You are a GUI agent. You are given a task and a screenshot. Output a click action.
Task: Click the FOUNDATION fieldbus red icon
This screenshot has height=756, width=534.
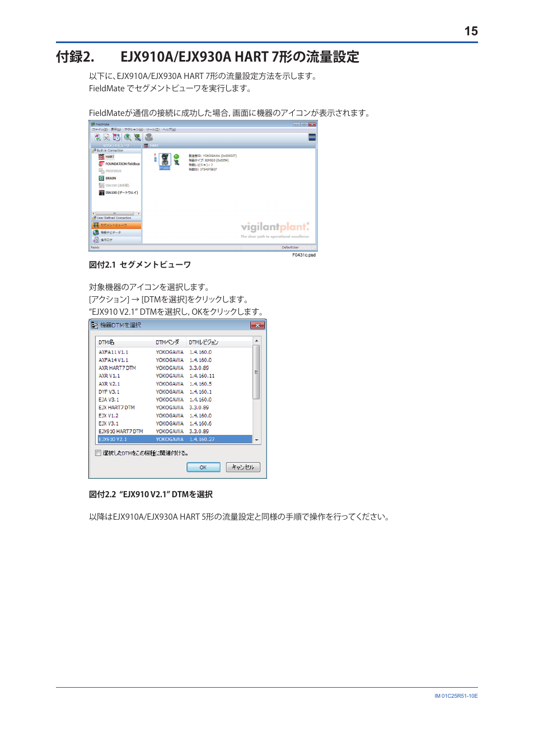click(101, 164)
